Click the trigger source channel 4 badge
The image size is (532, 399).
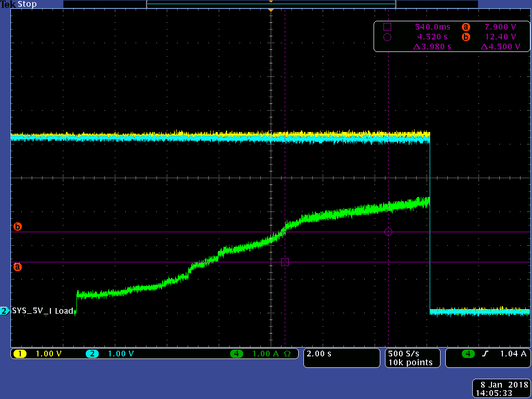pyautogui.click(x=468, y=354)
